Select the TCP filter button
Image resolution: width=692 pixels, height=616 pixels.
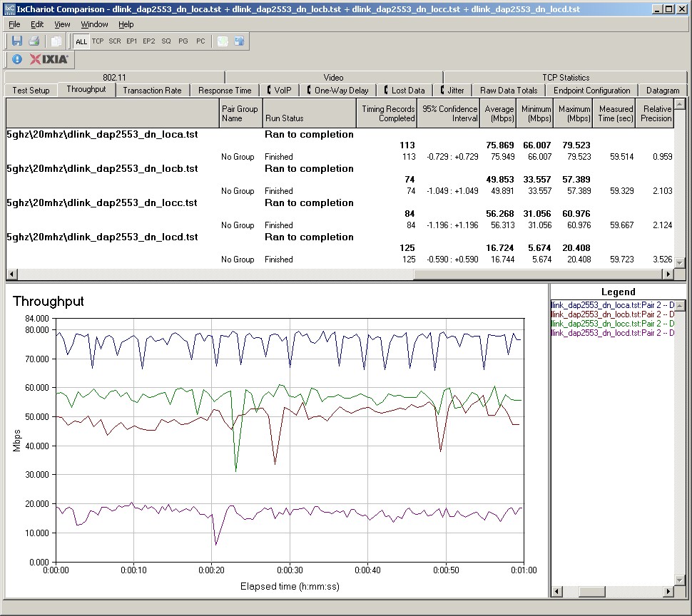coord(98,41)
